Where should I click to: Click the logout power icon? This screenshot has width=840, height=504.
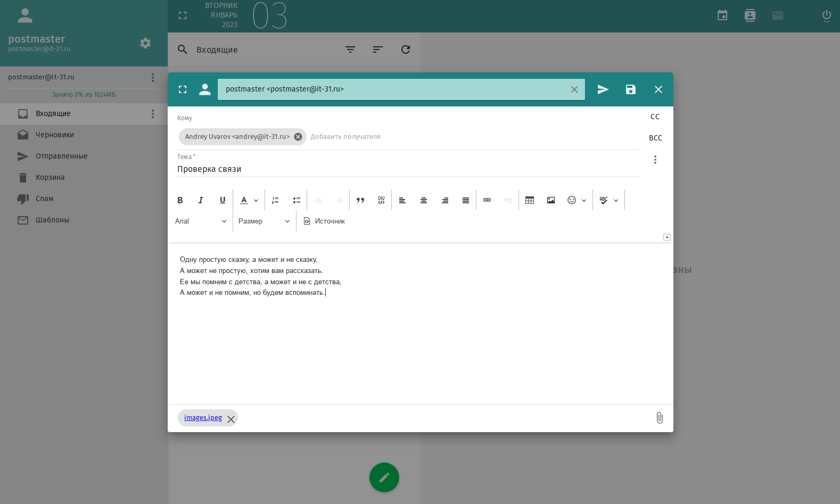pos(827,15)
